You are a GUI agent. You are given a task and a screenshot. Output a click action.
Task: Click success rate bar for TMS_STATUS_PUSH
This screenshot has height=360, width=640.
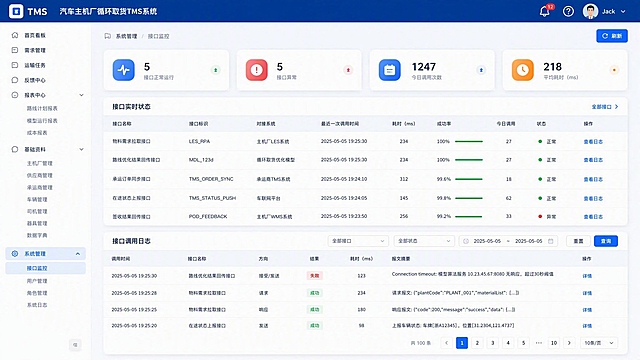469,198
